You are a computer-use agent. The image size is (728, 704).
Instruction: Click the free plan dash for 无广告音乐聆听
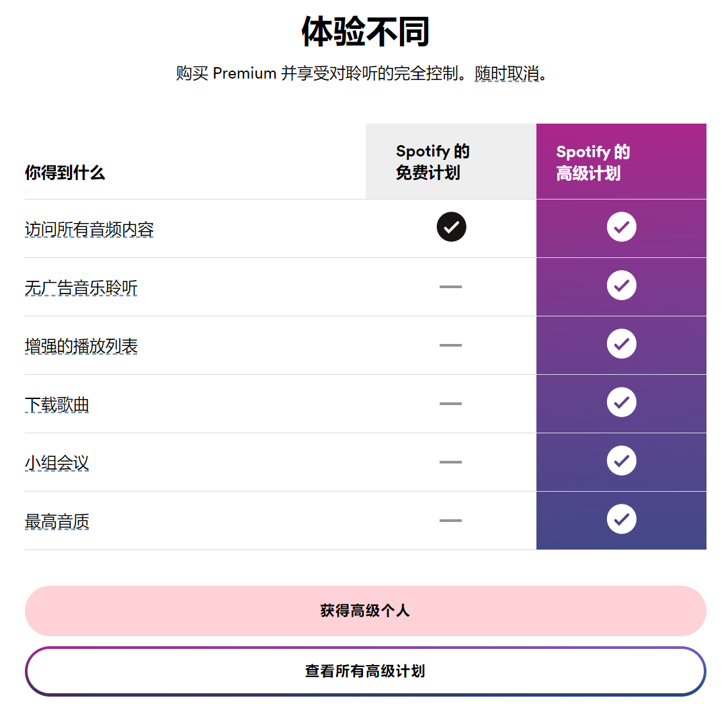click(x=450, y=287)
